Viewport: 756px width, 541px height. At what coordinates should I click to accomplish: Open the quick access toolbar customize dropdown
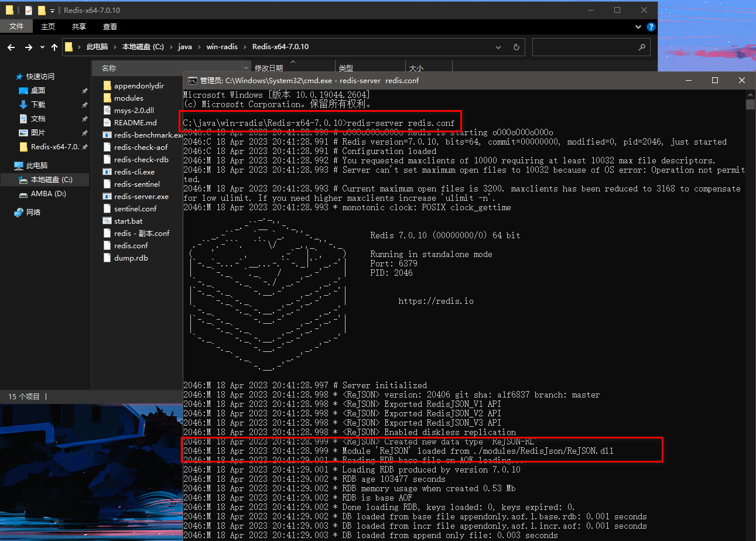click(x=52, y=11)
